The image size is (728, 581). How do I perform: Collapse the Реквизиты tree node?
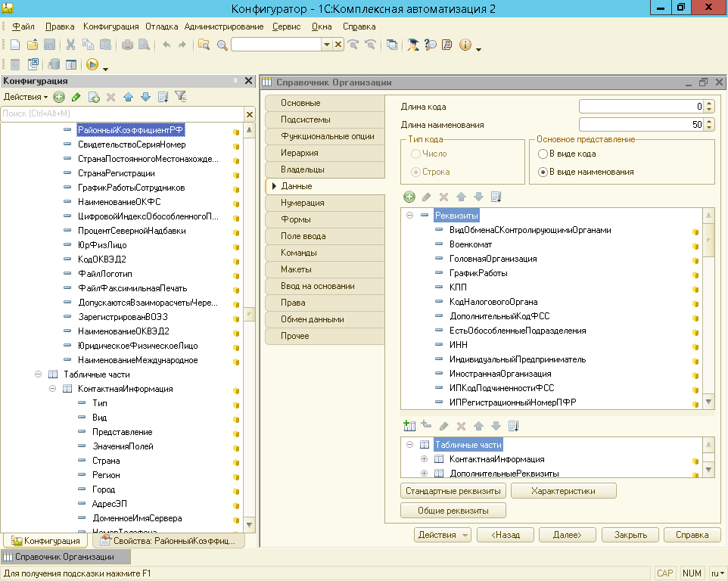pyautogui.click(x=409, y=216)
